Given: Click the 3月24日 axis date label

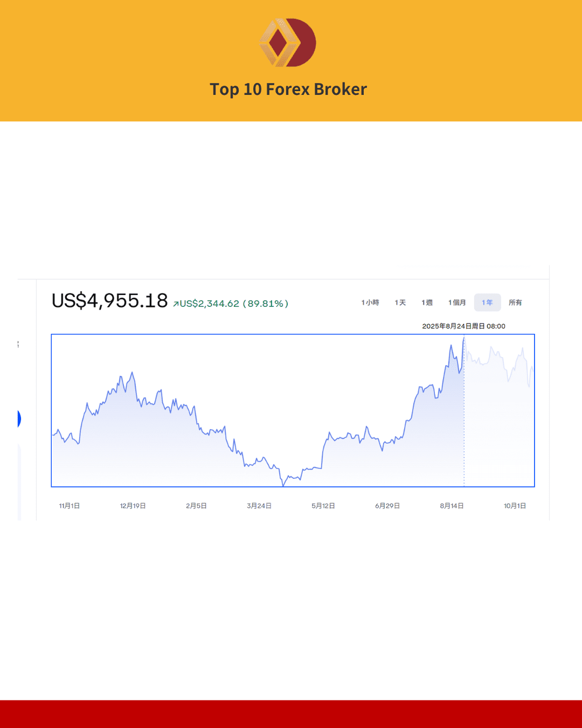Looking at the screenshot, I should [x=259, y=506].
